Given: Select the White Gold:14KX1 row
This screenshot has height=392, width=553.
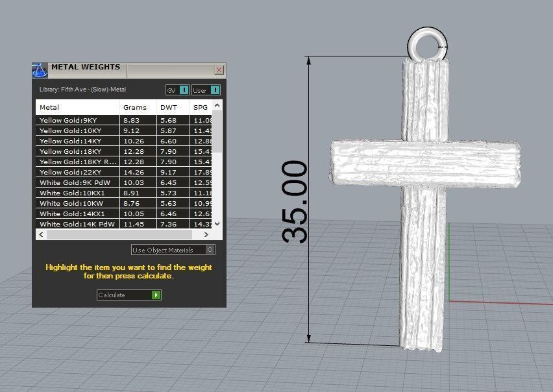Looking at the screenshot, I should pos(124,214).
